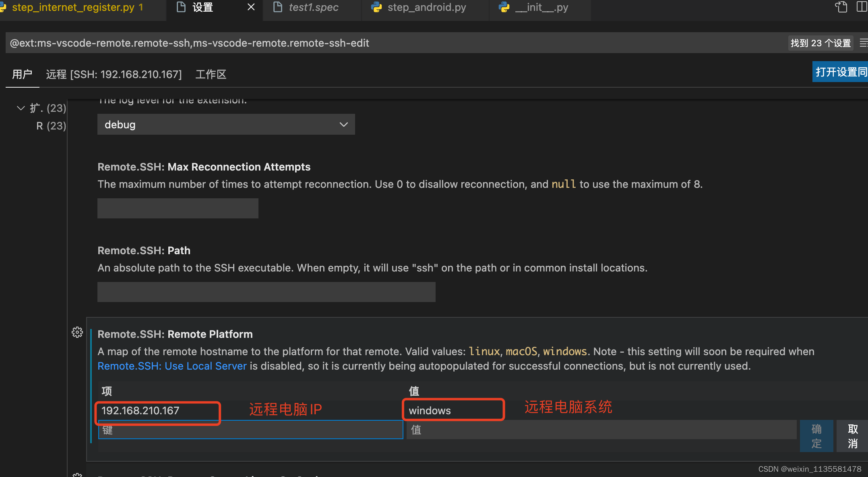This screenshot has width=868, height=477.
Task: Cancel the entry with 取消 button
Action: tap(852, 436)
